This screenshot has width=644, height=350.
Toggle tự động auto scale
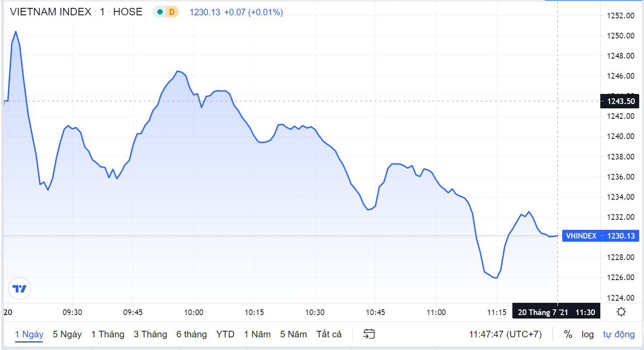pyautogui.click(x=619, y=334)
